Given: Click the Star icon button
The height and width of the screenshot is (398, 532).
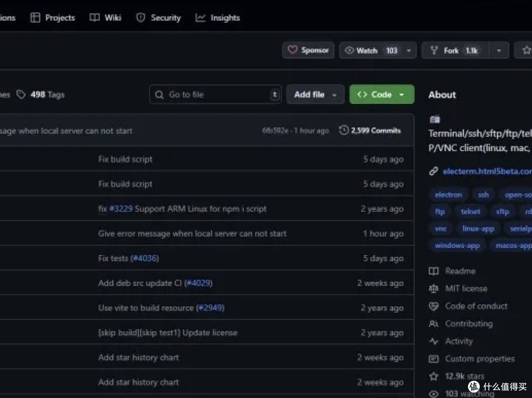Looking at the screenshot, I should (526, 51).
